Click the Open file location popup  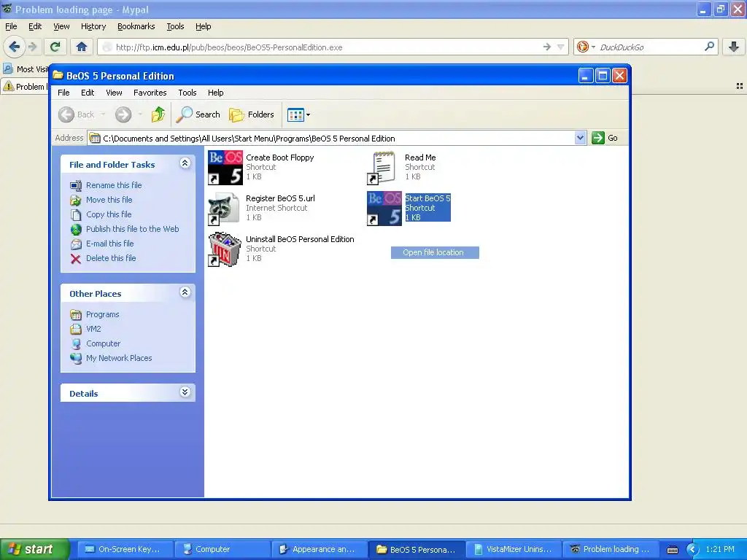coord(435,252)
